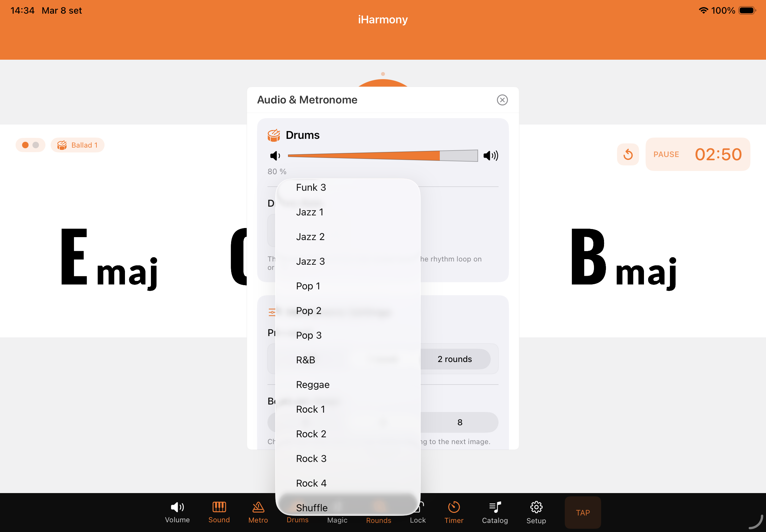
Task: Choose Reggae drum style
Action: pyautogui.click(x=348, y=385)
